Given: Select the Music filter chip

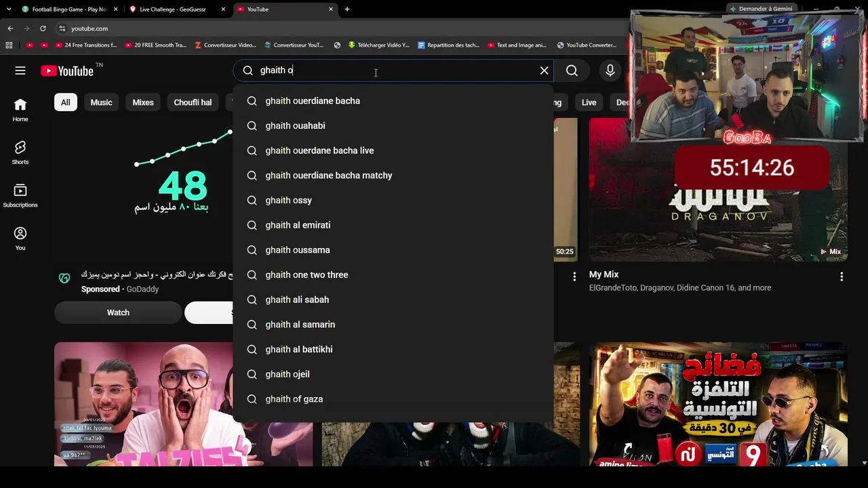Looking at the screenshot, I should click(x=101, y=102).
